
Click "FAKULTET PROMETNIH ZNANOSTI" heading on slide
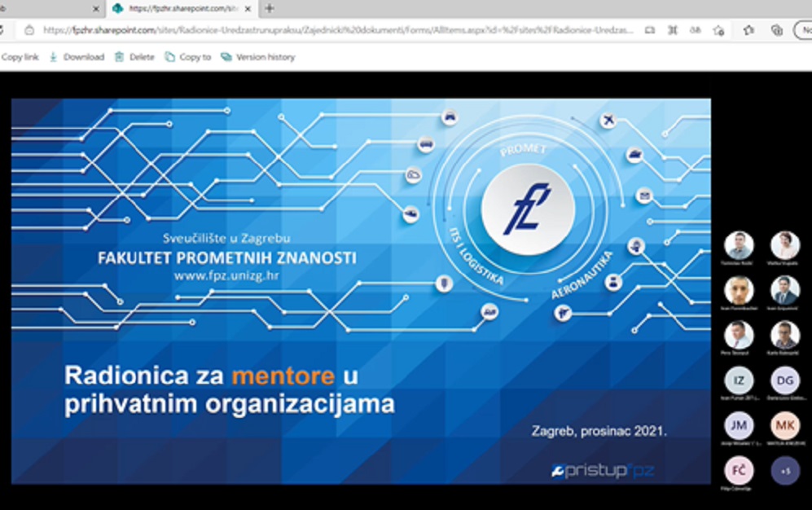(226, 257)
